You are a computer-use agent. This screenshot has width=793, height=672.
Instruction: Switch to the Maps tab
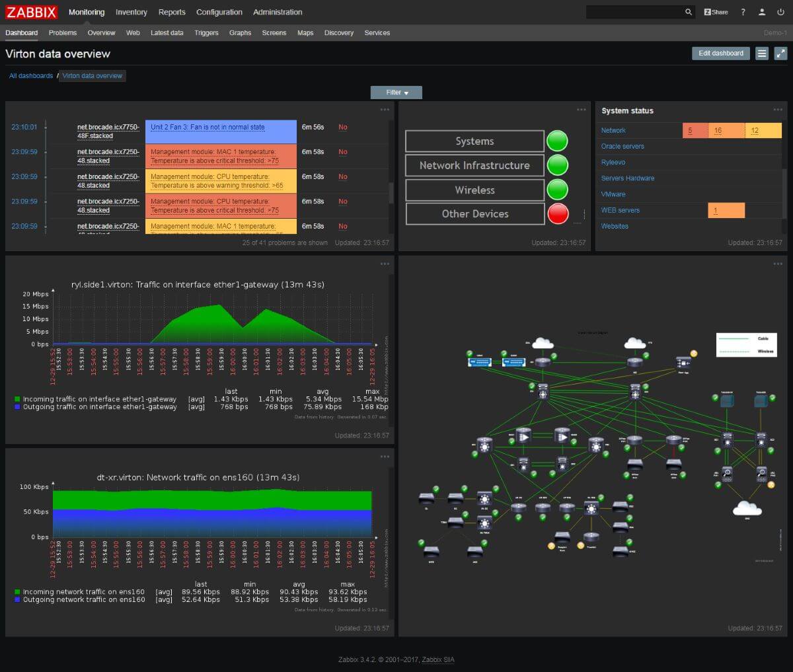[305, 32]
